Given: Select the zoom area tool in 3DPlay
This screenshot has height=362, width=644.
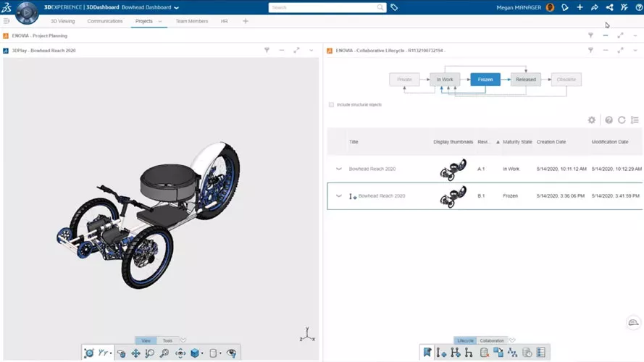Looking at the screenshot, I should click(x=150, y=353).
